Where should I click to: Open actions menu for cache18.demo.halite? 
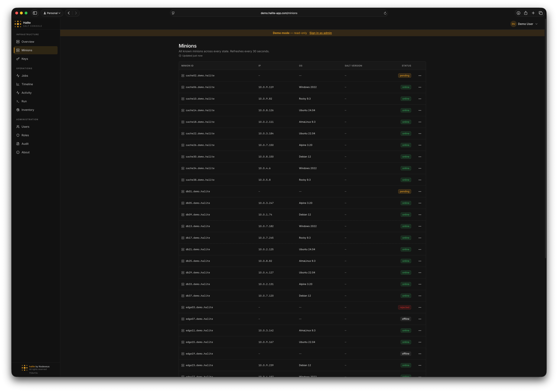pos(420,122)
